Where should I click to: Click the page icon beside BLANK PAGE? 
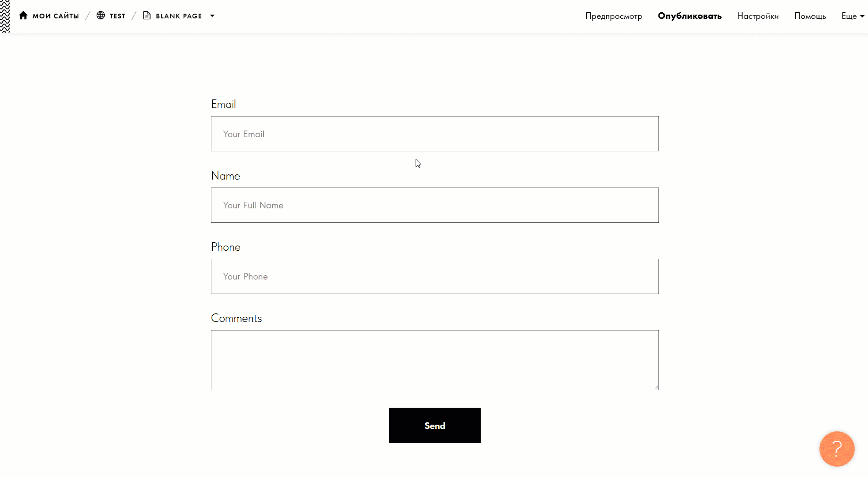[x=147, y=16]
